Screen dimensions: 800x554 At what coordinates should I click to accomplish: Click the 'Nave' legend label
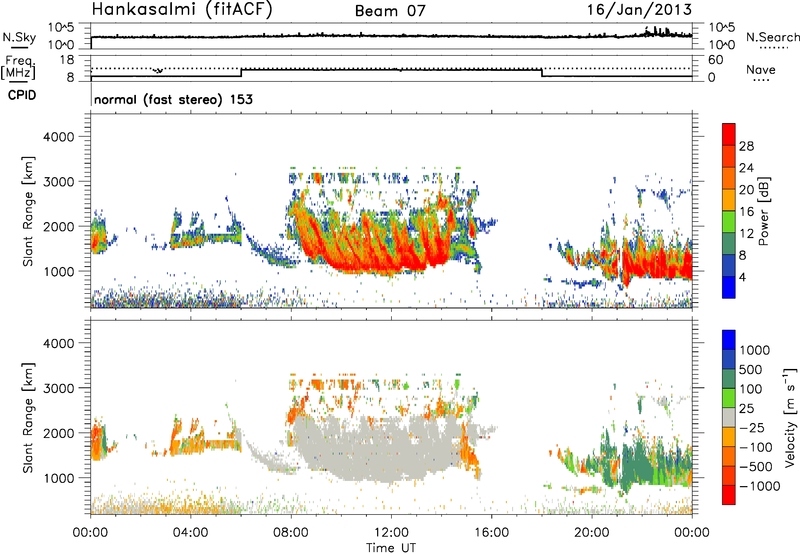(760, 70)
